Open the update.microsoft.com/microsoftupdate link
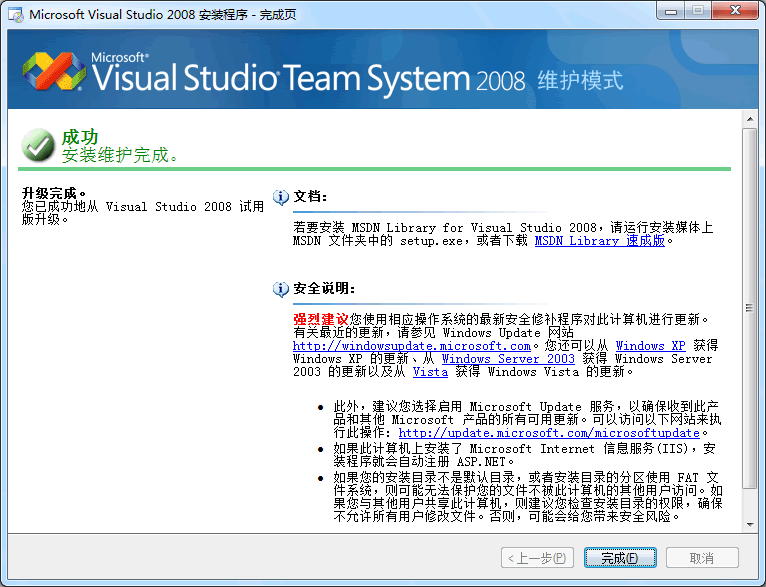The image size is (766, 587). (549, 433)
